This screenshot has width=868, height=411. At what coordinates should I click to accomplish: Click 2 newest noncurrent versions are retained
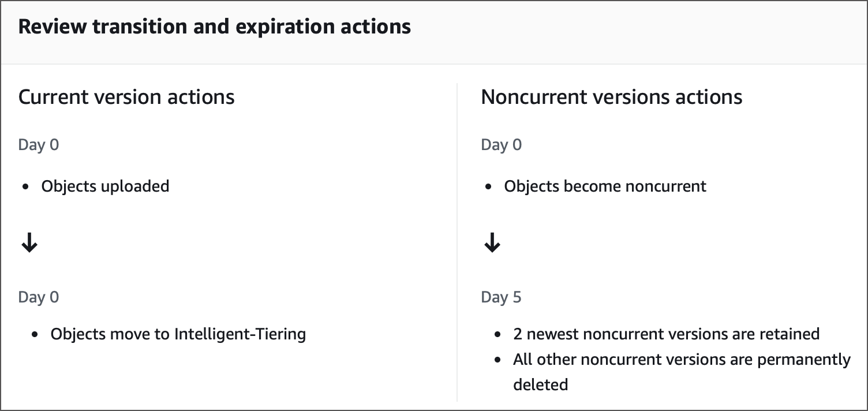coord(666,334)
